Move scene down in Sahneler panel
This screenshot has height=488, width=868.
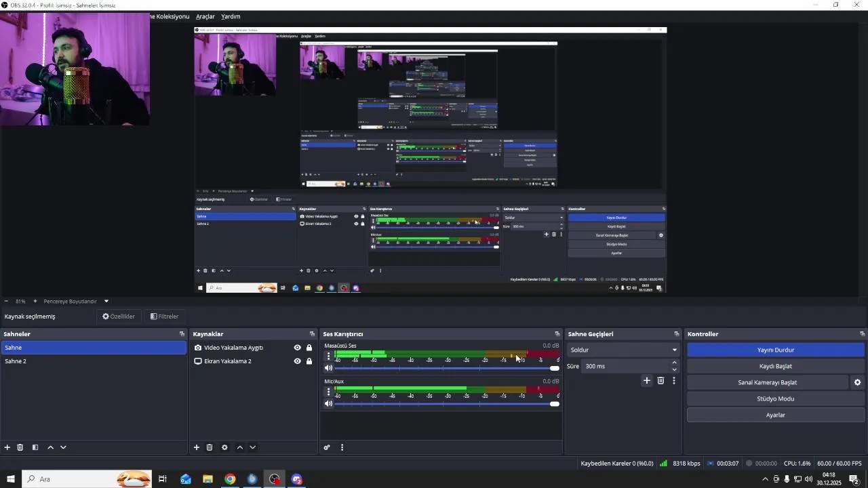(63, 447)
